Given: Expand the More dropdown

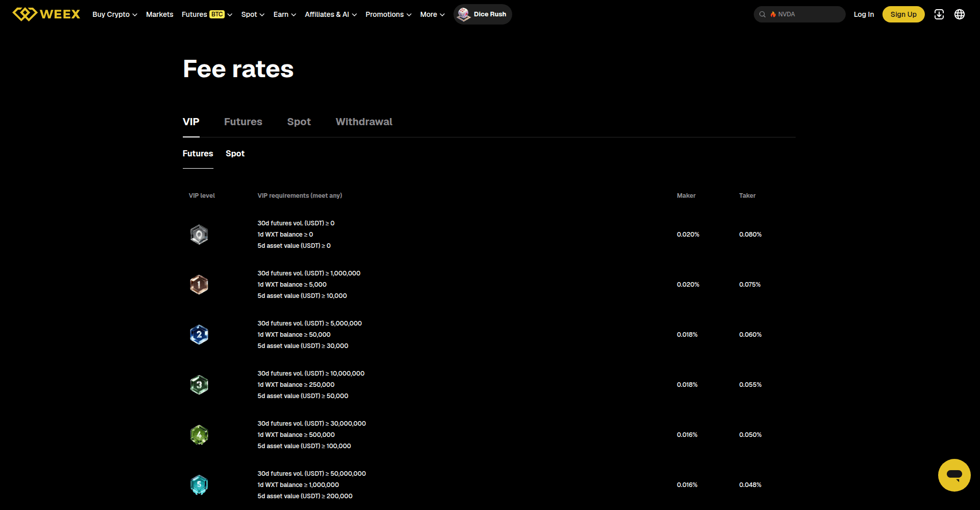Looking at the screenshot, I should click(432, 14).
